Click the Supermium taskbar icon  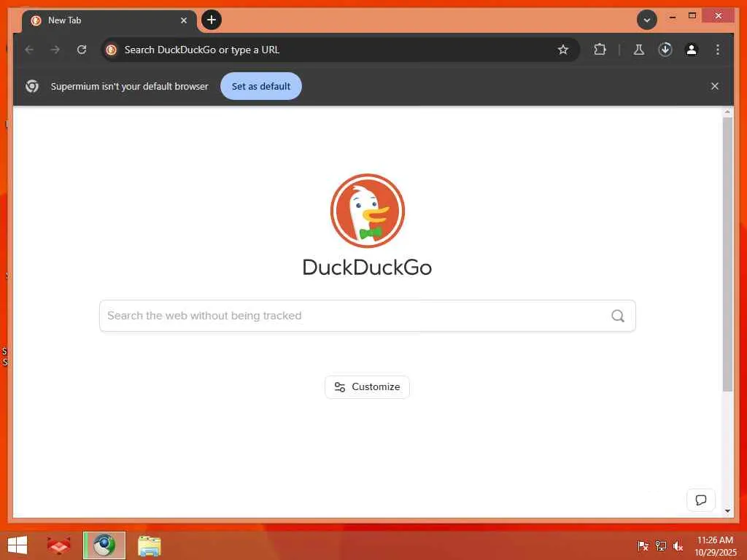click(x=104, y=545)
